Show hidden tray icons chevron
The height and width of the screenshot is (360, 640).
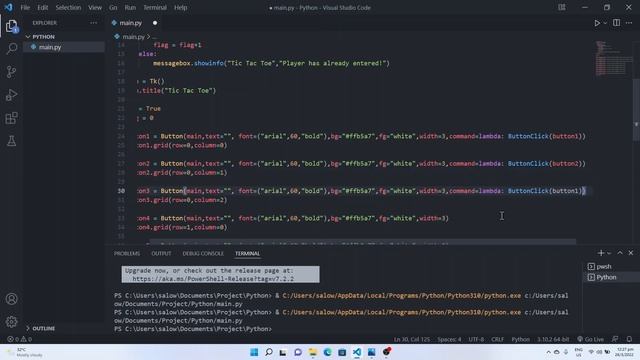click(548, 352)
